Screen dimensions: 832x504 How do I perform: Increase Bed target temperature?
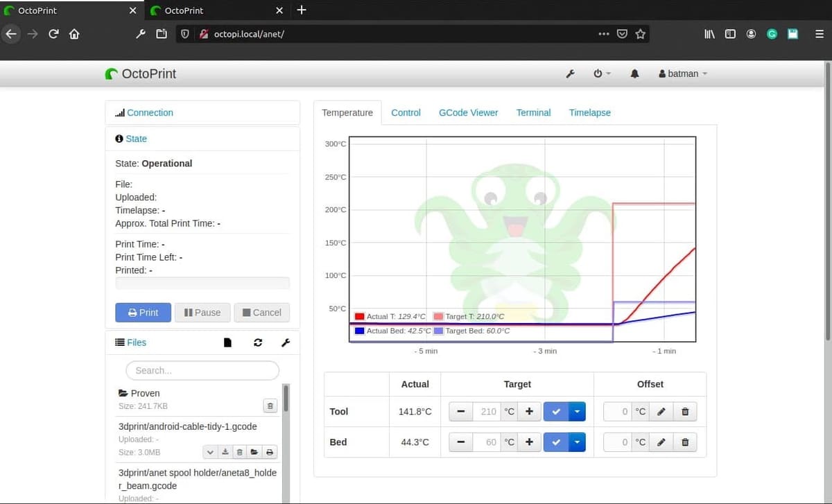[x=529, y=442]
